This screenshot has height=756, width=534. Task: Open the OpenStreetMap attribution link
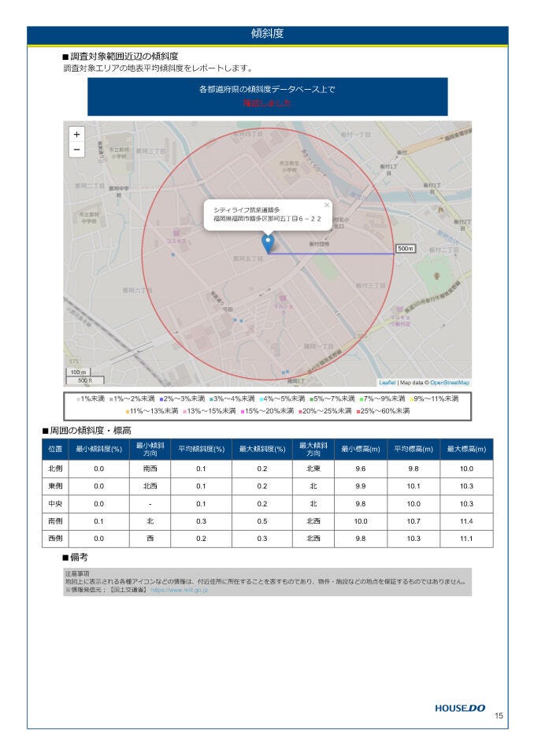450,382
